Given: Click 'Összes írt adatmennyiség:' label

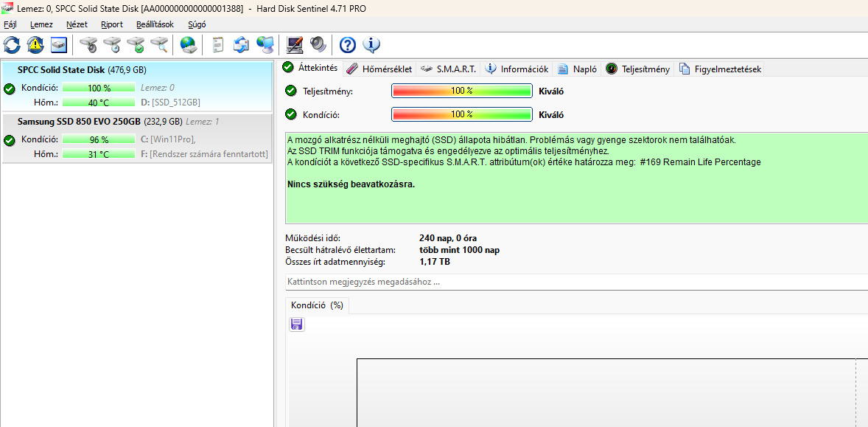Looking at the screenshot, I should (335, 261).
